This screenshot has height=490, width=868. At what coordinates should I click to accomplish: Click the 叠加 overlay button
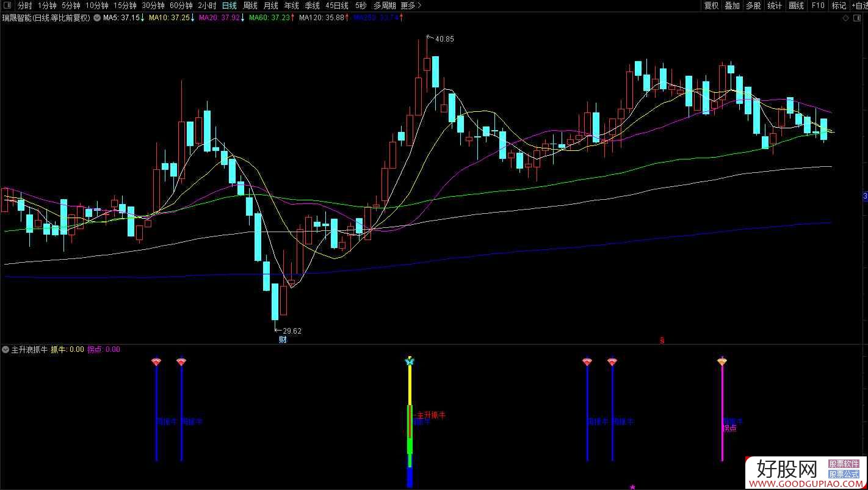(x=732, y=5)
